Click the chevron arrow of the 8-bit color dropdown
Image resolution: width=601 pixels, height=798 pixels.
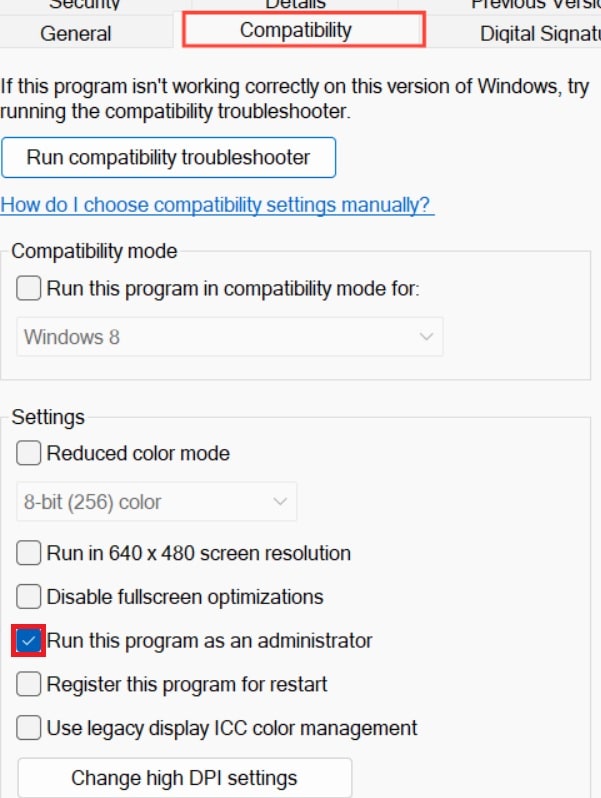click(280, 502)
